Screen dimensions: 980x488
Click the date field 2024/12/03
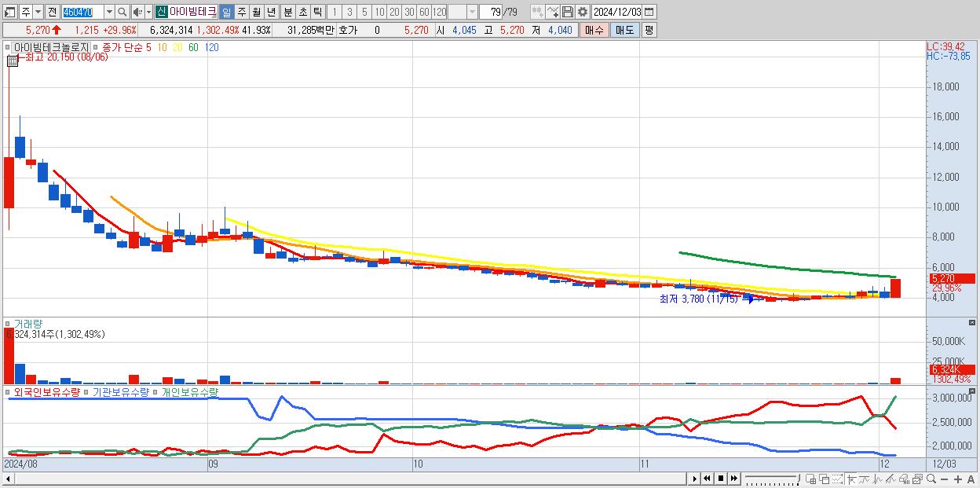click(616, 13)
